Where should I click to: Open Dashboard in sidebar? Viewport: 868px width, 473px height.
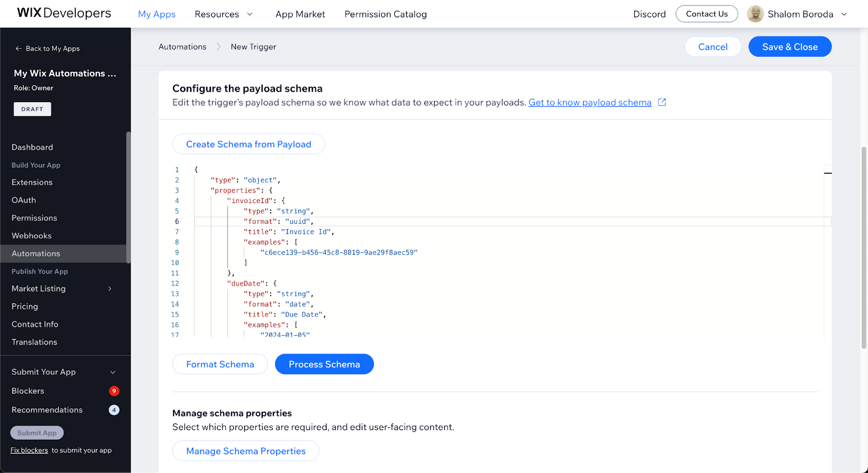tap(33, 147)
